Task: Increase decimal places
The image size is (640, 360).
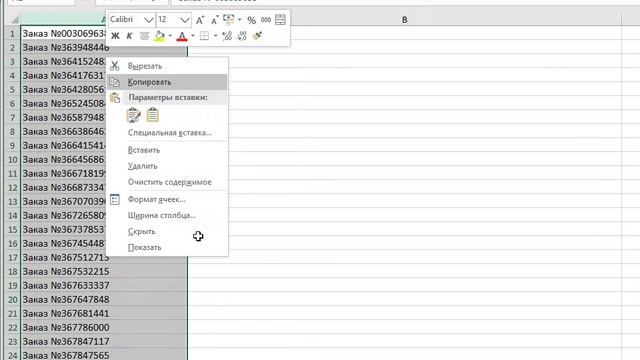Action: tap(227, 36)
